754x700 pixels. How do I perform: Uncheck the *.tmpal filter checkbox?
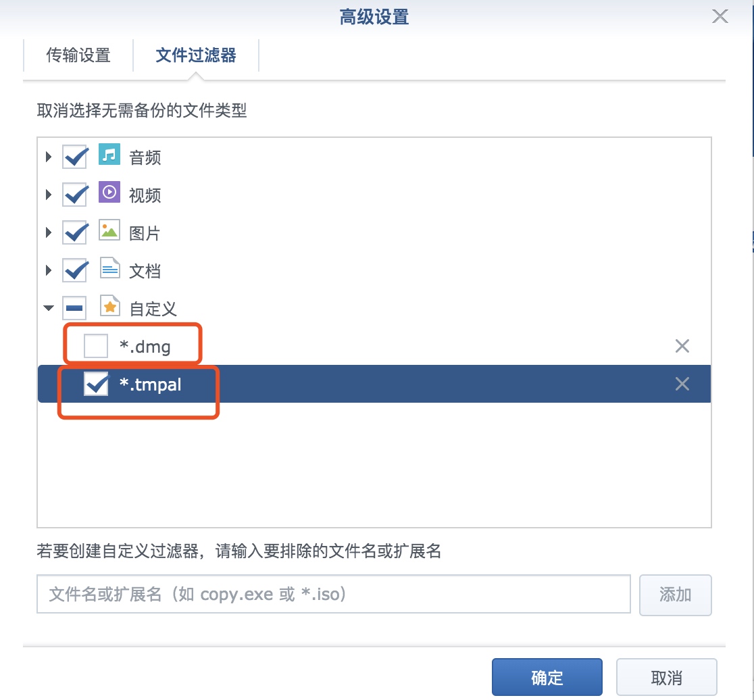pyautogui.click(x=96, y=384)
